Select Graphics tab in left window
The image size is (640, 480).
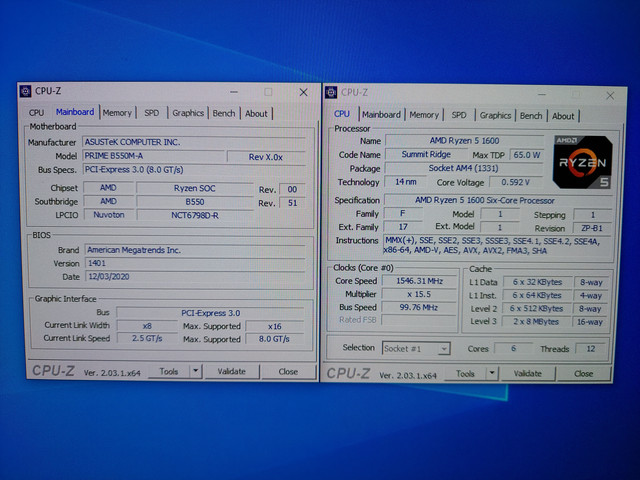point(187,113)
